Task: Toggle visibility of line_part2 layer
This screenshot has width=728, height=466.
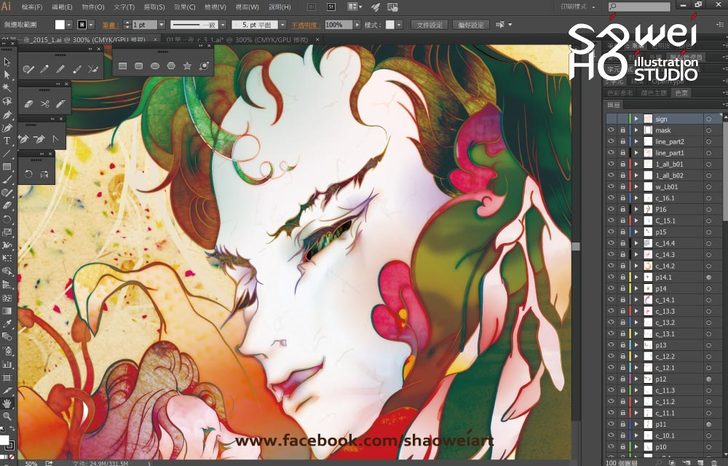Action: (x=611, y=141)
